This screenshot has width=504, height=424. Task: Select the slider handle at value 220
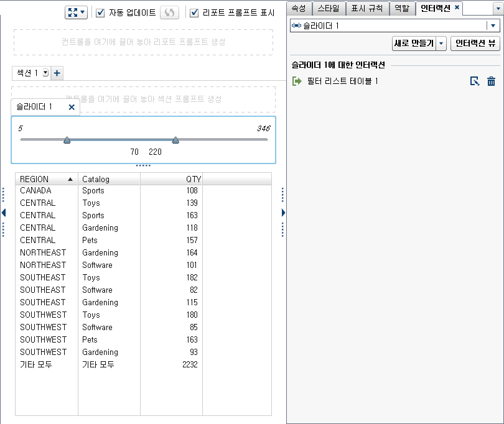(x=175, y=141)
